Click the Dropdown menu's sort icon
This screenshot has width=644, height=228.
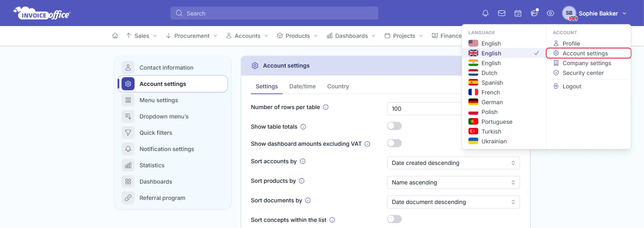coord(128,116)
